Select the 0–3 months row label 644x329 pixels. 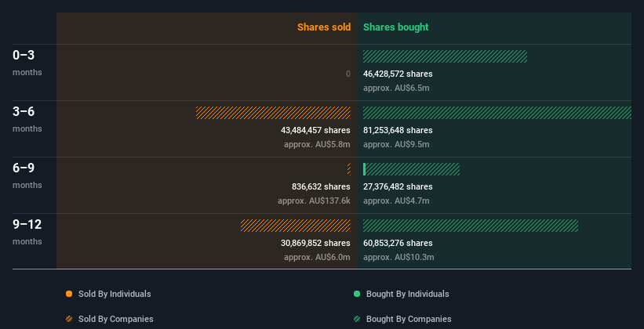[27, 63]
